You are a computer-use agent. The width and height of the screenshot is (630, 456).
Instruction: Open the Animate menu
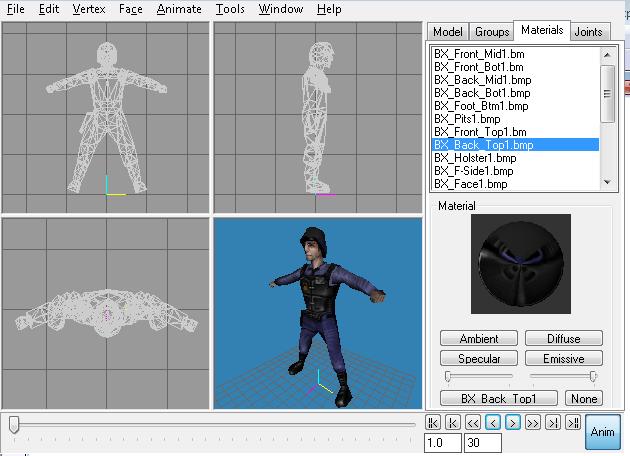coord(179,9)
